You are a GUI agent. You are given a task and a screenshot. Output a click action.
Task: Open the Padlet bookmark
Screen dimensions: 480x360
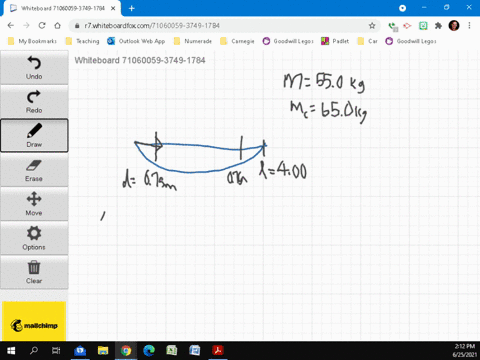pyautogui.click(x=335, y=41)
